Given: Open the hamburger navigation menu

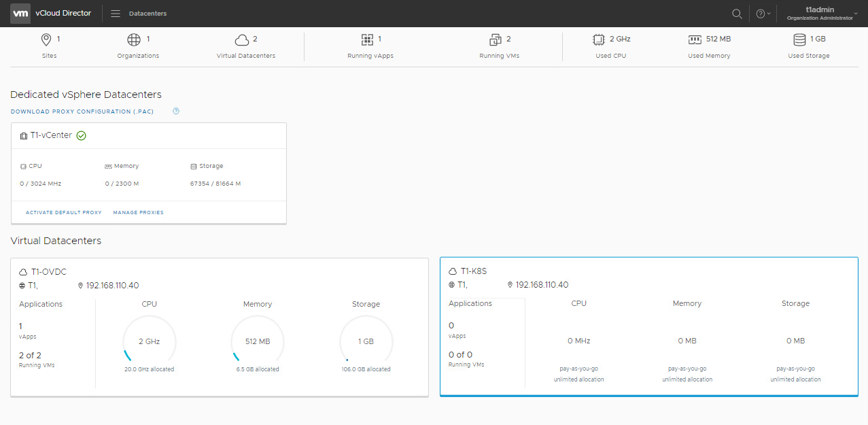Looking at the screenshot, I should (x=116, y=14).
